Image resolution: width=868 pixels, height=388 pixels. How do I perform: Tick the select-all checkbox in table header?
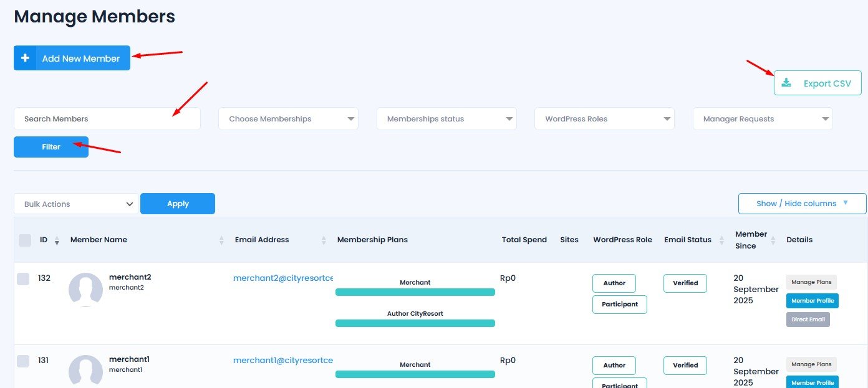[x=25, y=240]
